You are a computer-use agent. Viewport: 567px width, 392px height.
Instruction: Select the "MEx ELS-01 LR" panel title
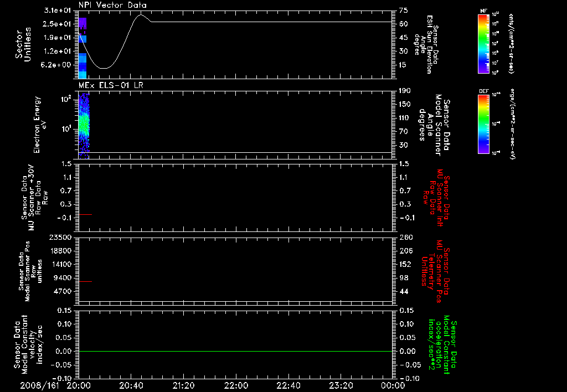coord(111,85)
